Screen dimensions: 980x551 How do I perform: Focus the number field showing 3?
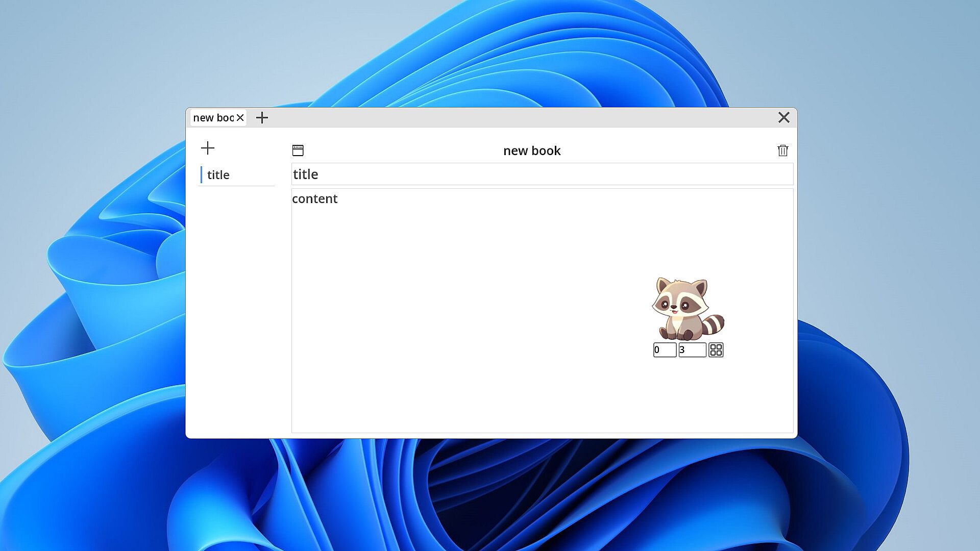coord(692,350)
